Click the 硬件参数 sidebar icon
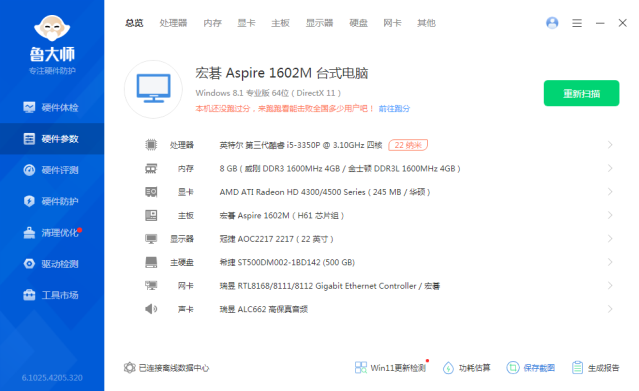Viewport: 639px width, 391px height. click(29, 139)
